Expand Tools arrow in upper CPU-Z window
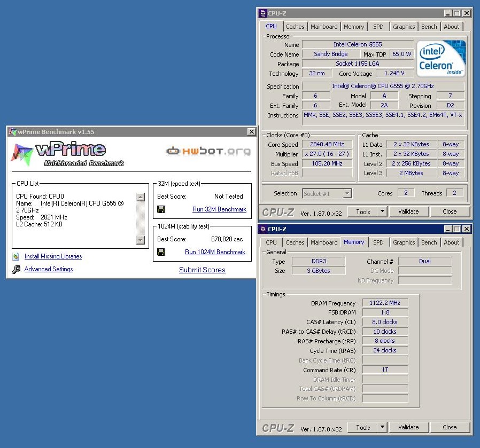 point(382,211)
